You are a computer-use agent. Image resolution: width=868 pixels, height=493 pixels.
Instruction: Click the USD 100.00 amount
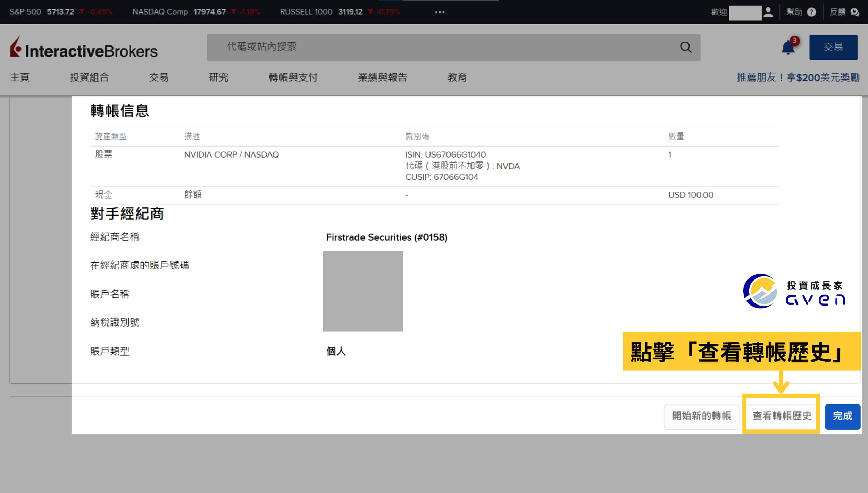691,195
